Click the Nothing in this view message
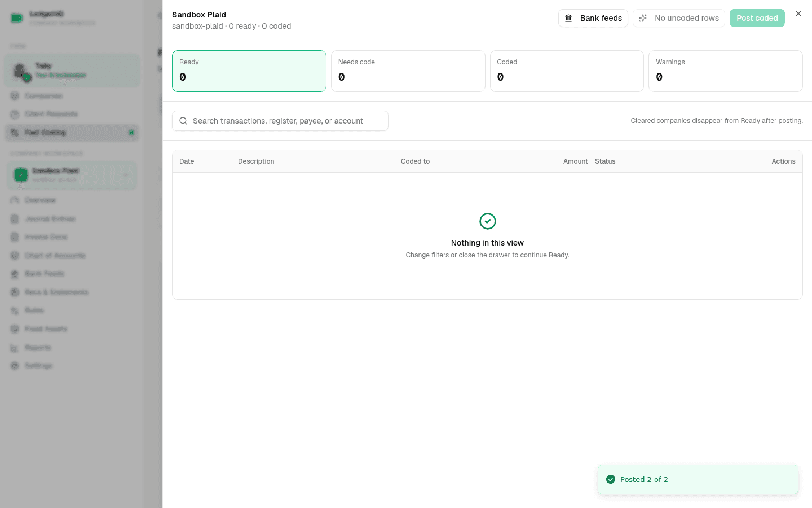 coord(487,243)
